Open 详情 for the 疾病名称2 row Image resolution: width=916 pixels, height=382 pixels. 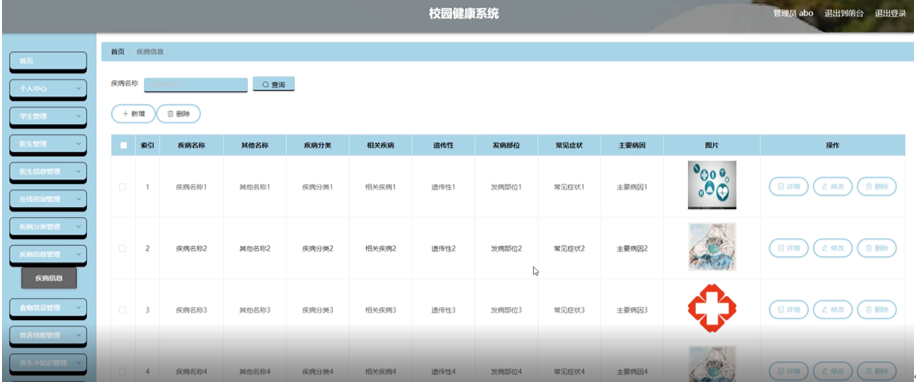tap(789, 248)
